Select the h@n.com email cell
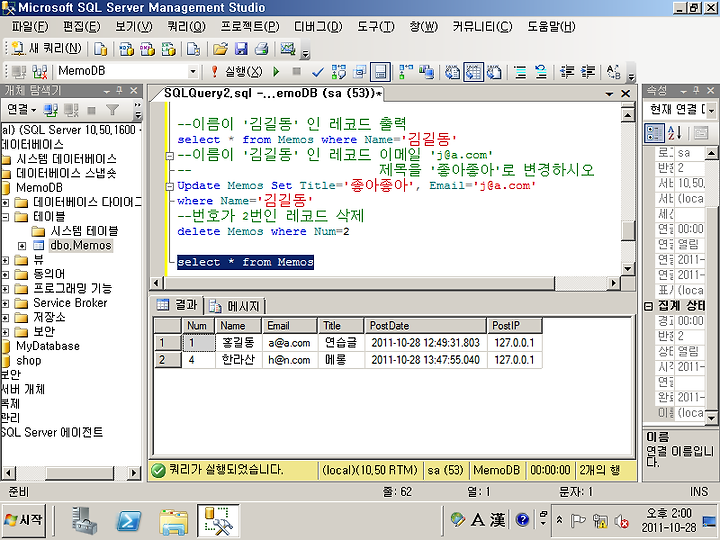720x540 pixels. 289,360
